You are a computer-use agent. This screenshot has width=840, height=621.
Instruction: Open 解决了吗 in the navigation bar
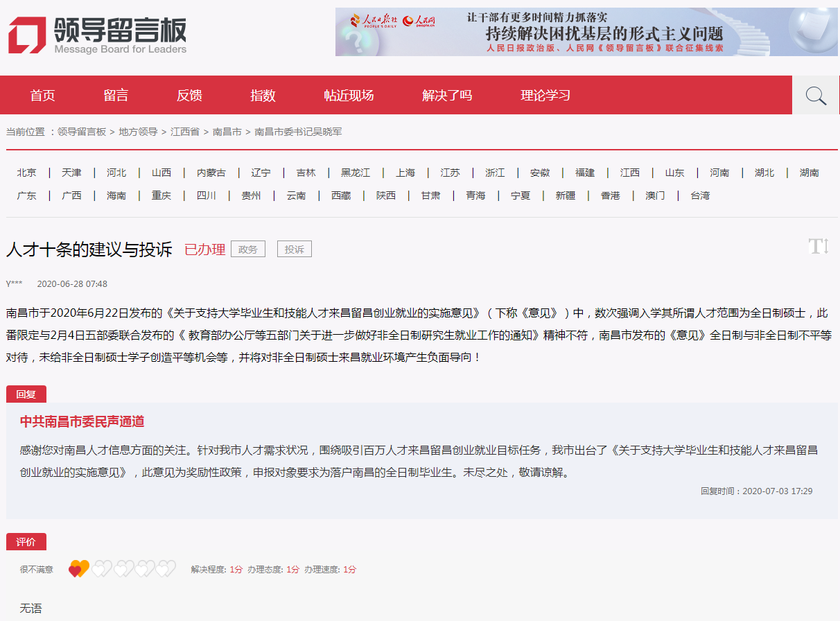[447, 96]
